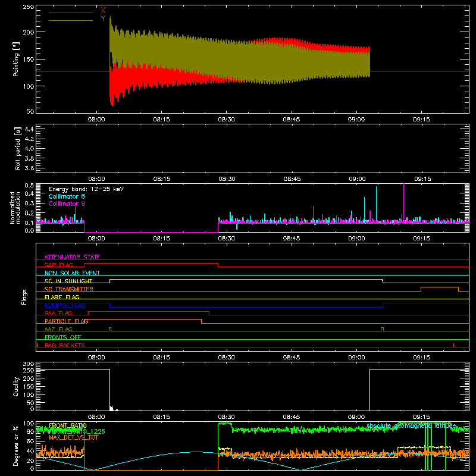This screenshot has width=476, height=476.
Task: Click the Roll period [s] axis title
Action: coord(17,148)
